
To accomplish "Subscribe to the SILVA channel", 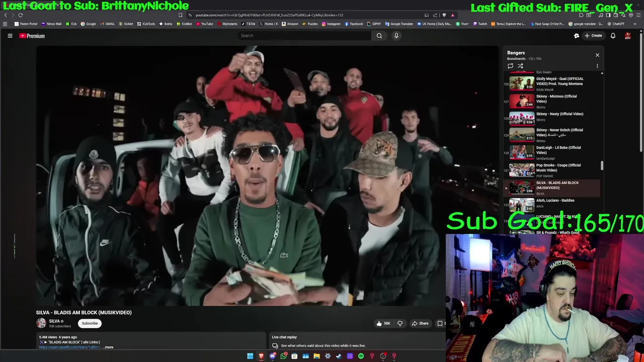I will tap(90, 323).
